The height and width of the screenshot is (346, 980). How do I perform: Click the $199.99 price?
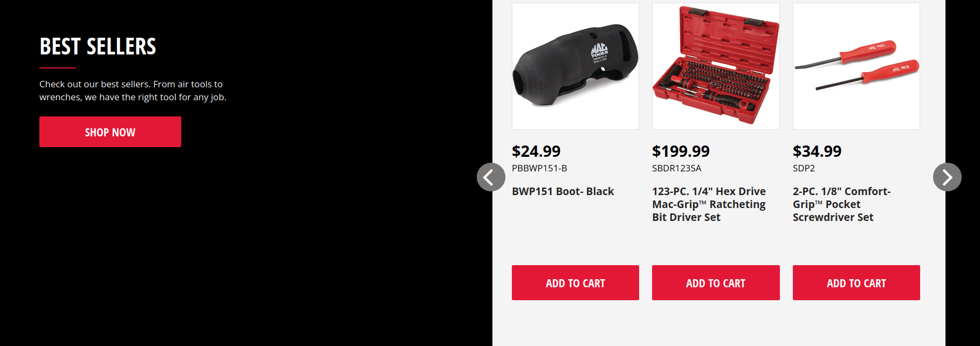click(681, 151)
